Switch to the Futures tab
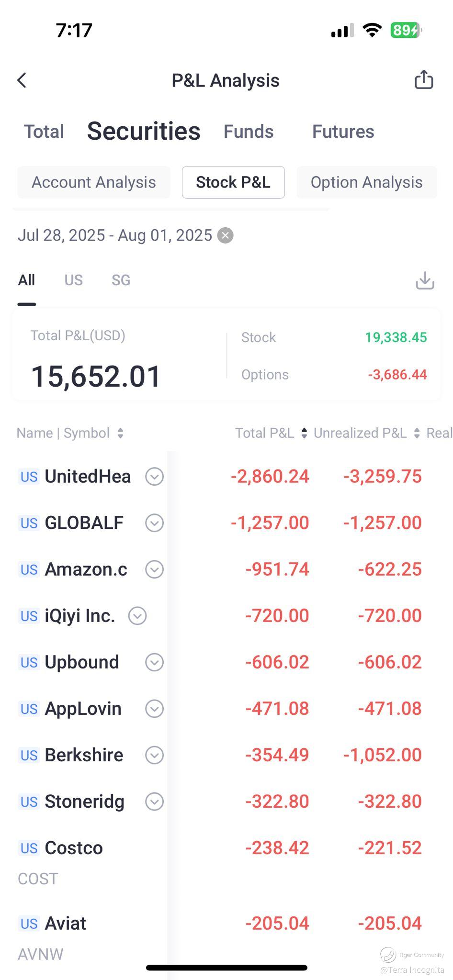 343,132
